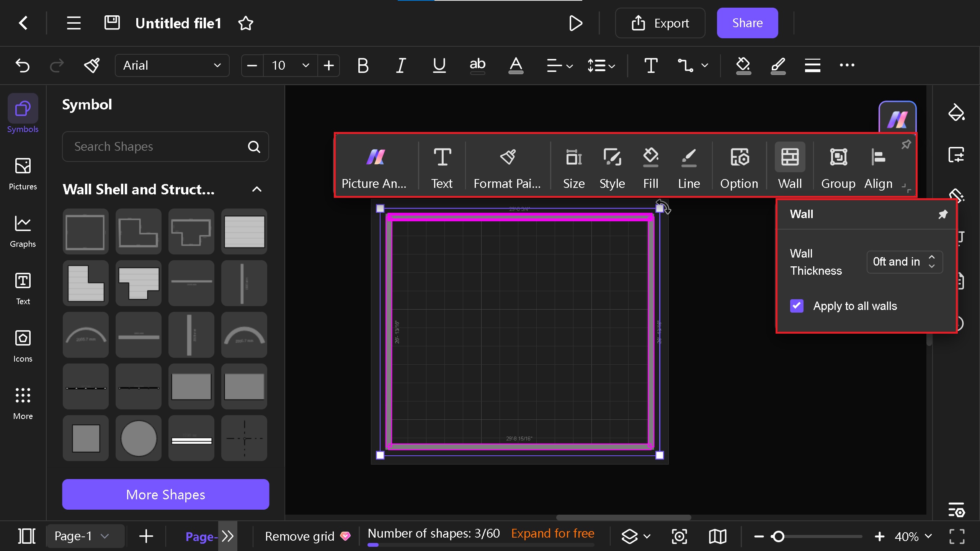
Task: Click the Export button
Action: coord(660,23)
